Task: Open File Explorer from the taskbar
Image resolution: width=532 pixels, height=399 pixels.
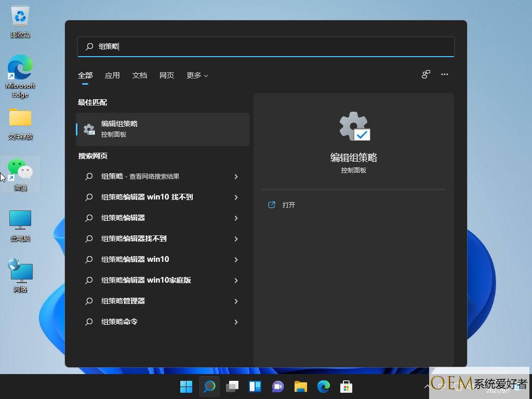Action: [x=301, y=387]
